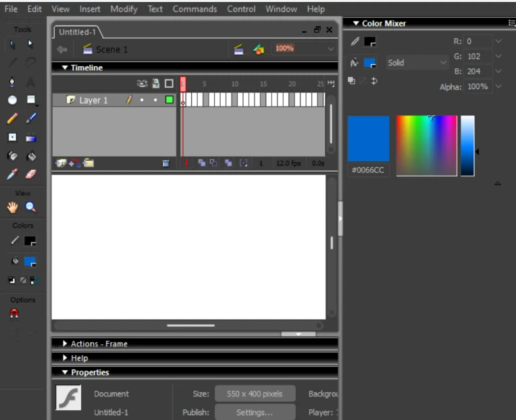Viewport: 516px width, 420px height.
Task: Click the blue fill color swatch in Color Mixer
Action: [x=369, y=63]
